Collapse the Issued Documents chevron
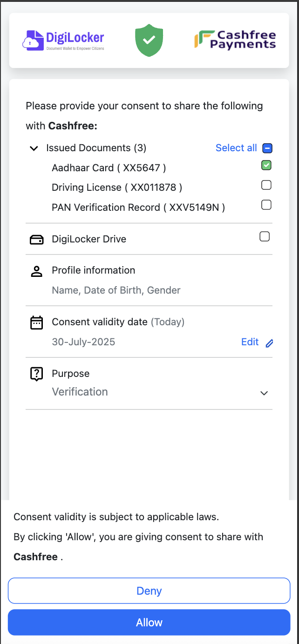 (x=34, y=148)
